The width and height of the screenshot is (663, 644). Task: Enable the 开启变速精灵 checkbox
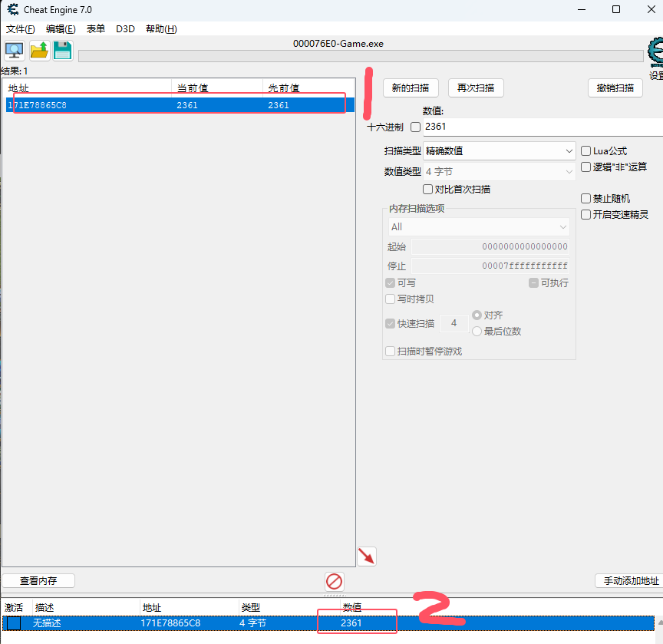(585, 214)
